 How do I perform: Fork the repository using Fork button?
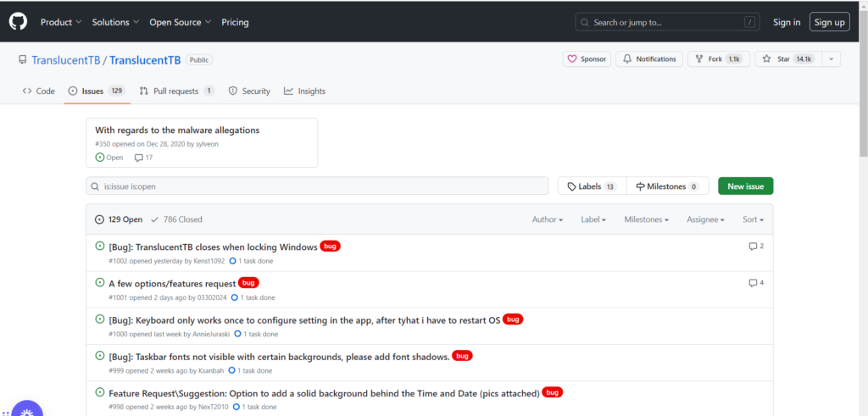point(717,59)
